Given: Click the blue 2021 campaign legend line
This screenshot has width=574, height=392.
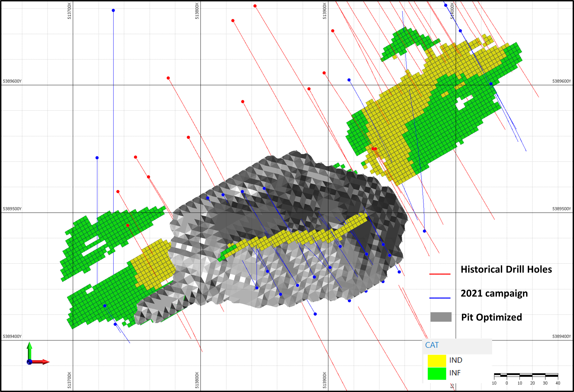Looking at the screenshot, I should (x=440, y=298).
